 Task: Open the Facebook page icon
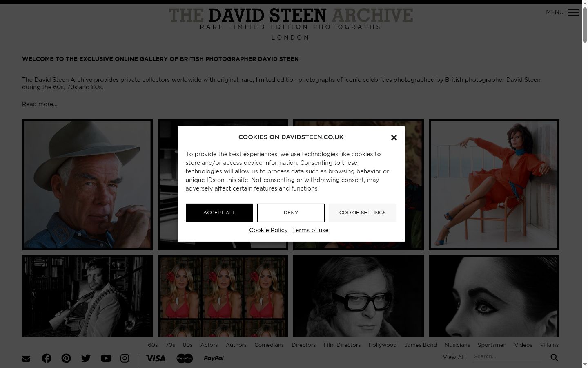[x=47, y=358]
